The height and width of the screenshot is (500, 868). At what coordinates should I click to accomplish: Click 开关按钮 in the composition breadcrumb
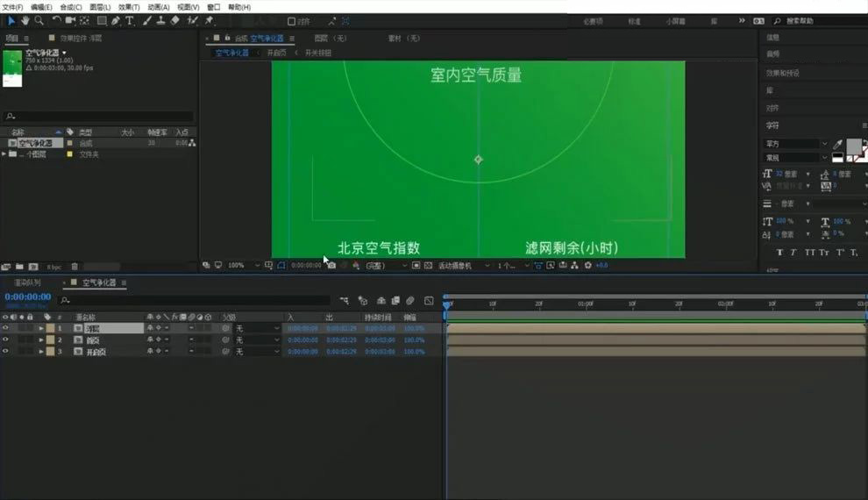click(x=317, y=53)
